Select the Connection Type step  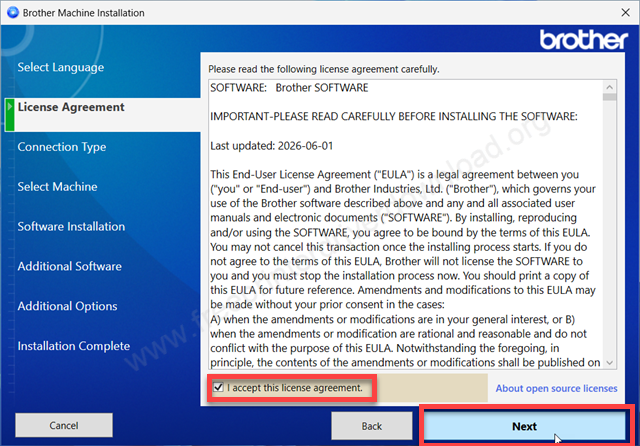pyautogui.click(x=62, y=147)
